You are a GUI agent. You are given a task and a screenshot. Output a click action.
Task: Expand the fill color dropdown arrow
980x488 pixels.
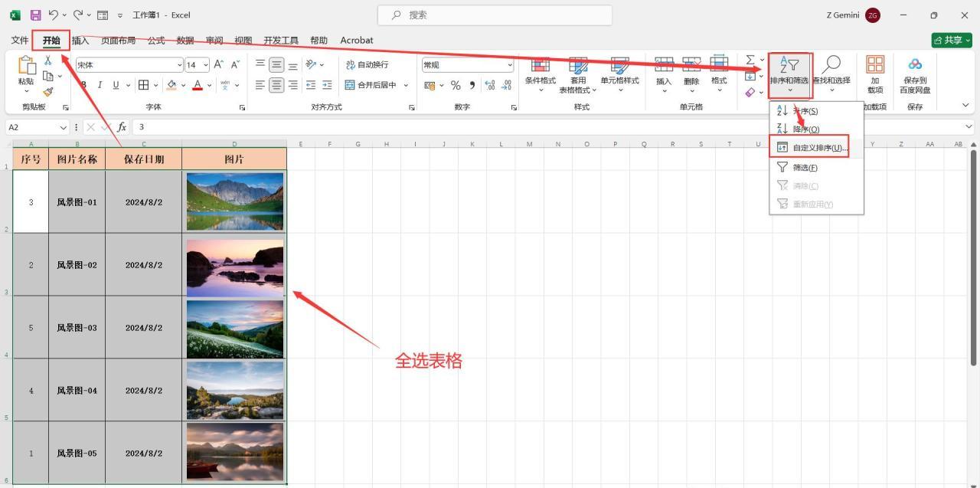pyautogui.click(x=184, y=85)
